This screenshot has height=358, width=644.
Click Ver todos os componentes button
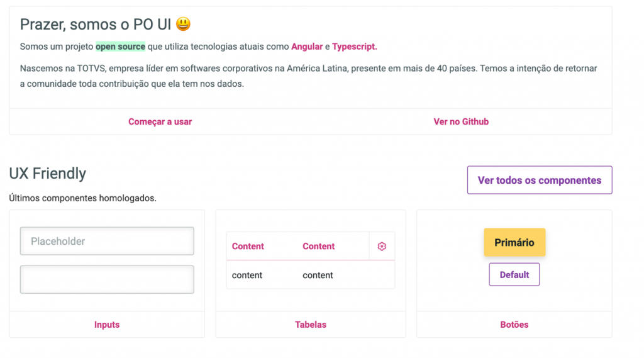[539, 180]
